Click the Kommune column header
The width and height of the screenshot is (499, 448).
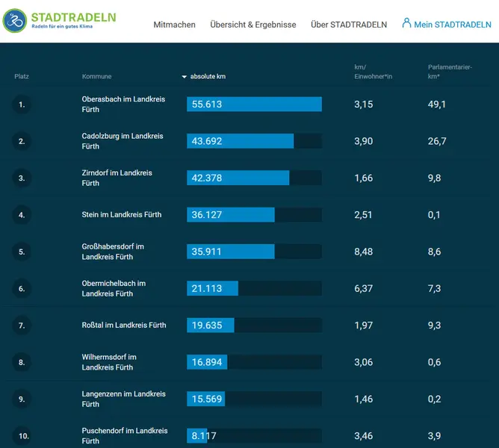tap(96, 77)
